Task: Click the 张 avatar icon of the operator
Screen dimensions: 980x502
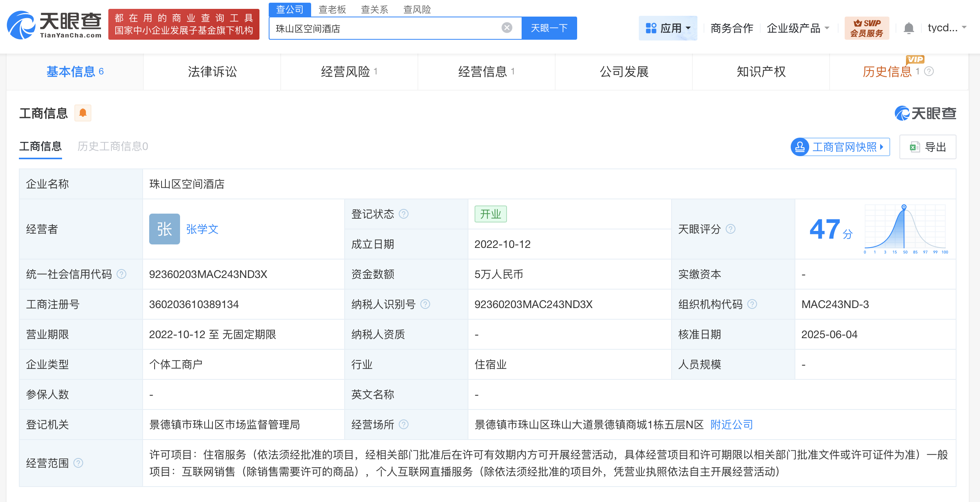Action: (x=164, y=229)
